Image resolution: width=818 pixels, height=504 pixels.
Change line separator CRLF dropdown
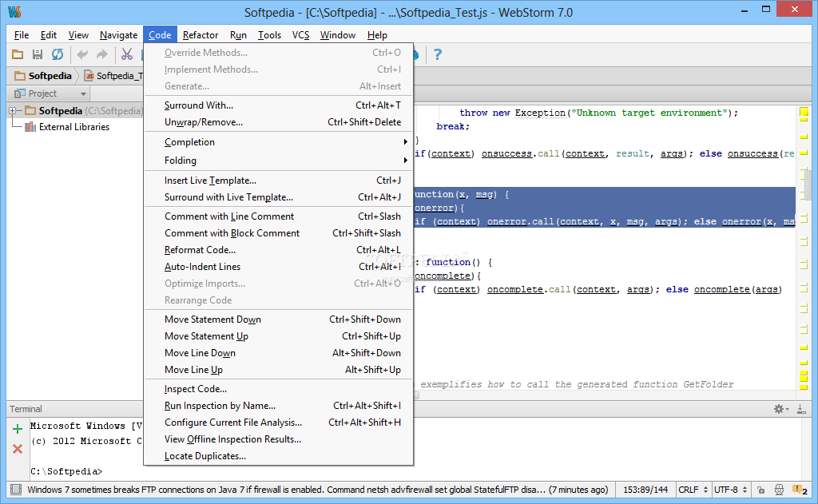(x=693, y=490)
